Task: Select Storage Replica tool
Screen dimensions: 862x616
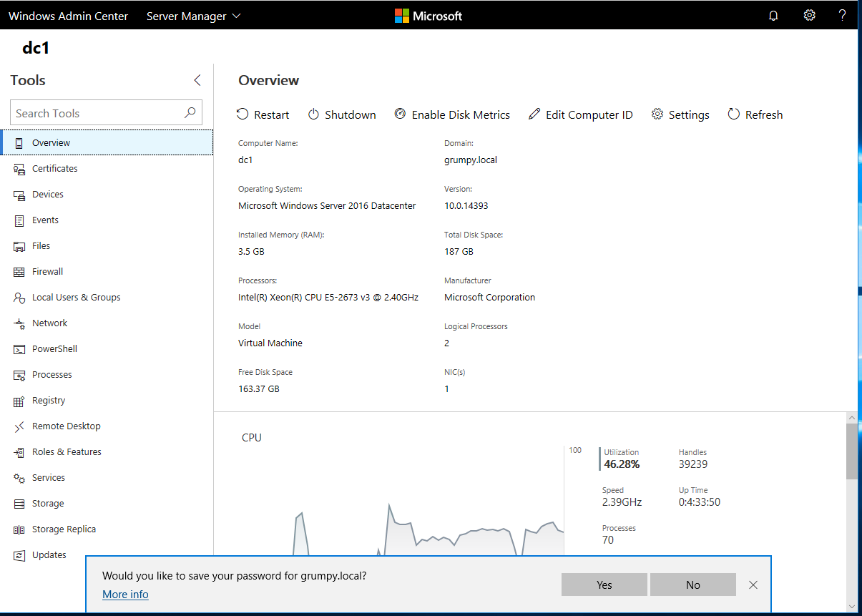Action: coord(107,529)
